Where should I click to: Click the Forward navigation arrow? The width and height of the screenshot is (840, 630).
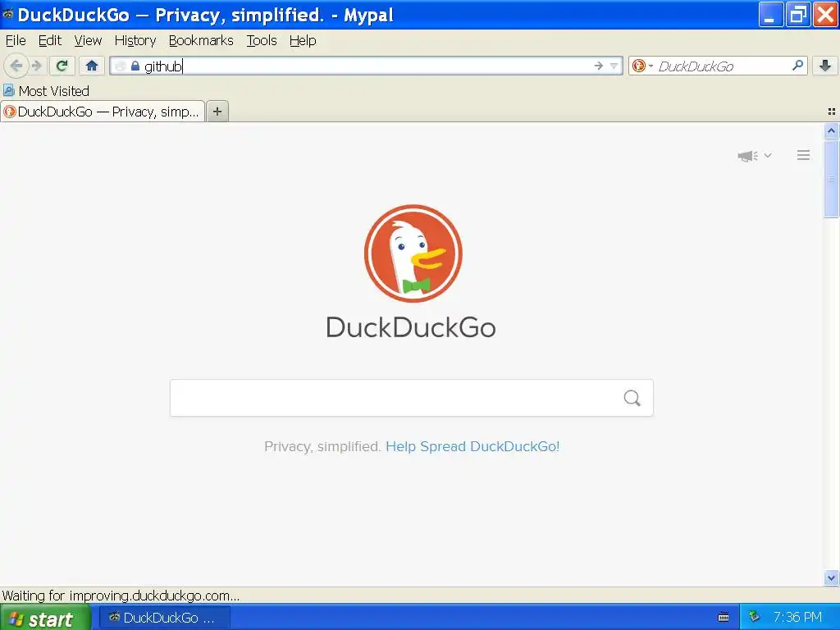[37, 66]
